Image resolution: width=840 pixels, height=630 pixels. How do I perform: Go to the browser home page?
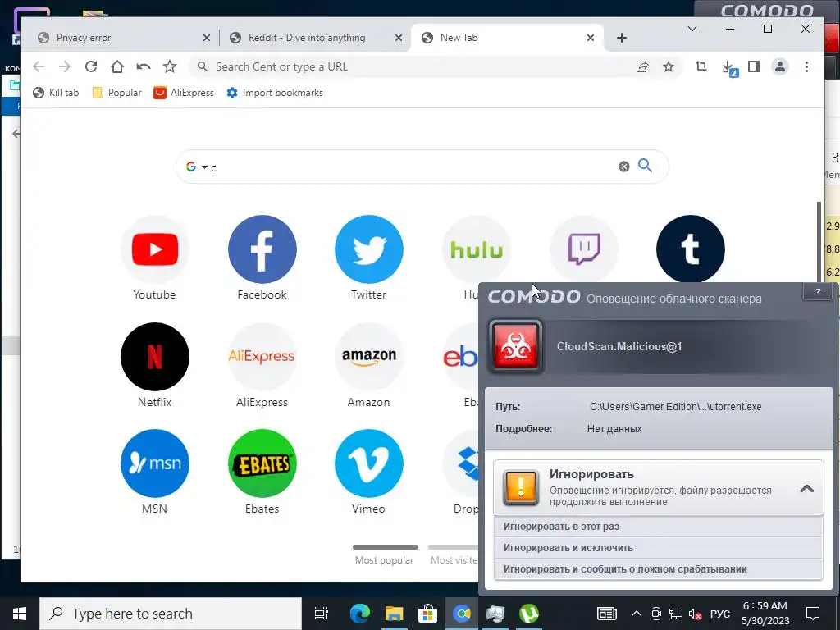tap(117, 66)
